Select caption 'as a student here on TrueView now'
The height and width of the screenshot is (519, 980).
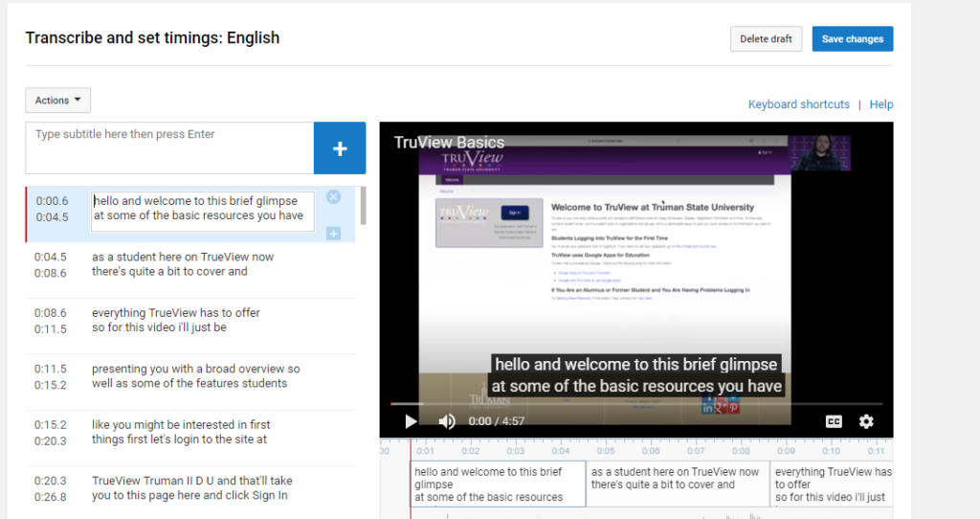pyautogui.click(x=190, y=270)
